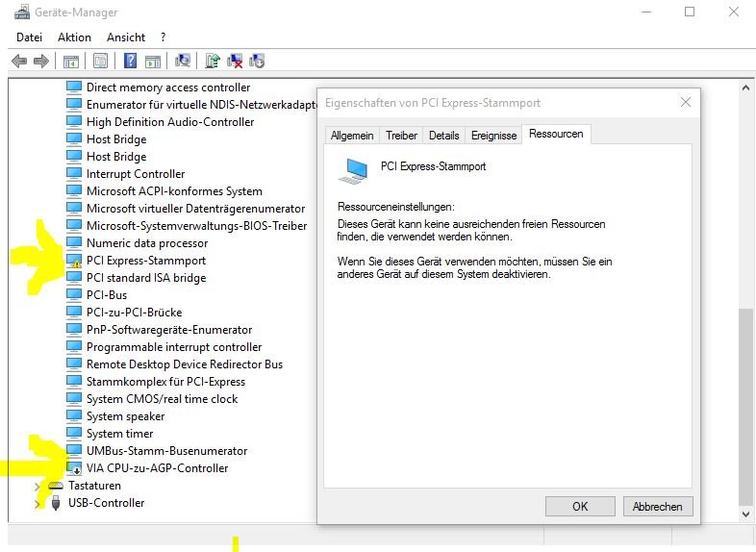This screenshot has height=552, width=756.
Task: Expand the Tastaturen category
Action: [38, 487]
